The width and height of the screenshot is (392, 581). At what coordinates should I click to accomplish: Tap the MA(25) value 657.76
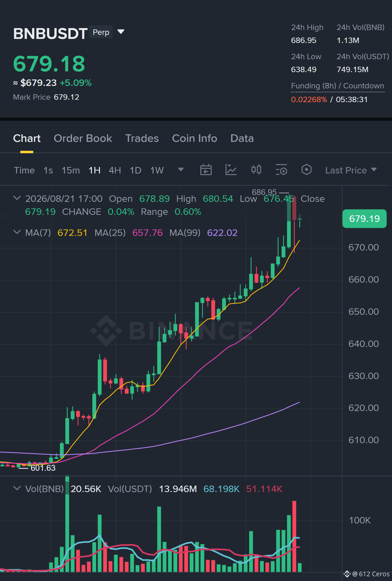[148, 233]
